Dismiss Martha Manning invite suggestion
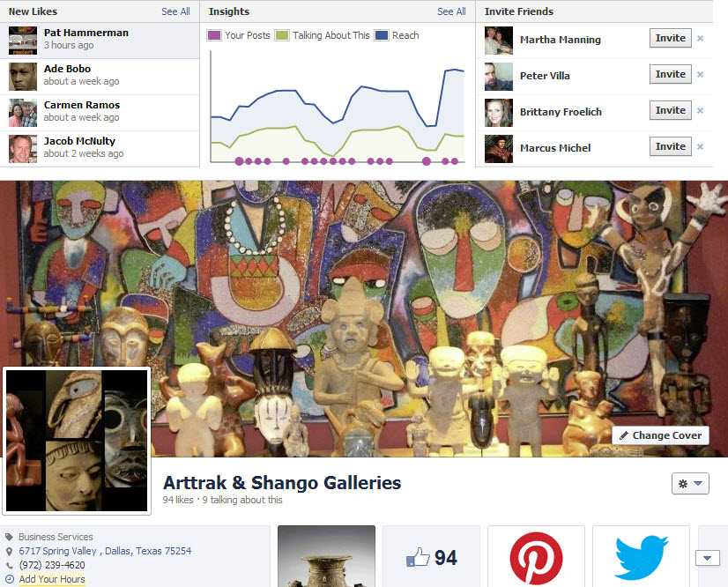728x587 pixels. point(700,39)
